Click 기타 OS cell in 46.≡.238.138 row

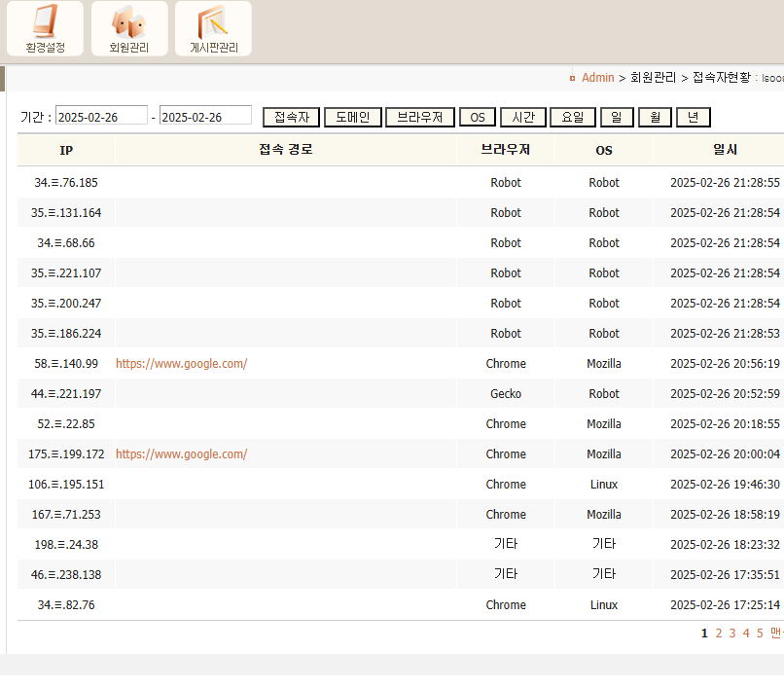point(604,574)
